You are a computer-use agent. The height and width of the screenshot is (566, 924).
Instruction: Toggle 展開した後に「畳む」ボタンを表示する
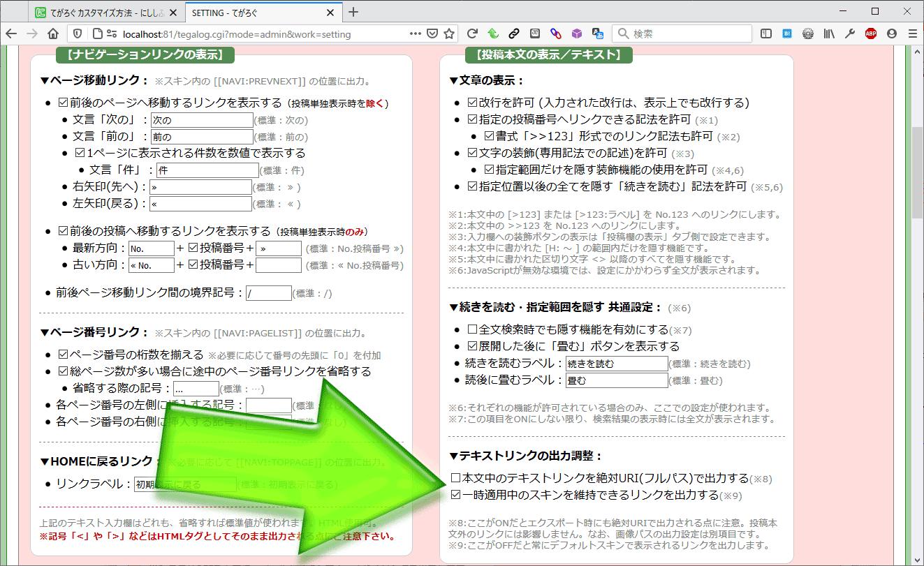(472, 346)
